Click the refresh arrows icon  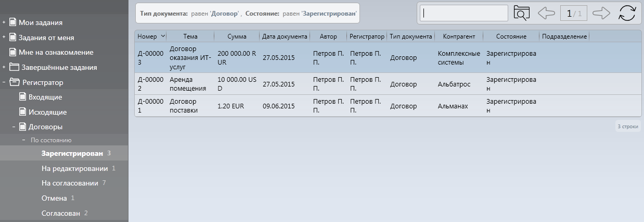coord(627,13)
